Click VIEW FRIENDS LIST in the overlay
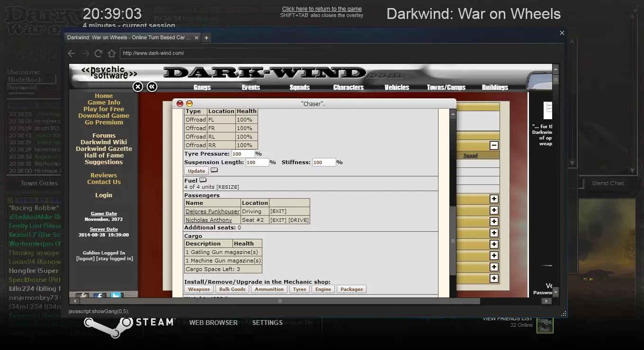Image resolution: width=644 pixels, height=350 pixels. (508, 319)
